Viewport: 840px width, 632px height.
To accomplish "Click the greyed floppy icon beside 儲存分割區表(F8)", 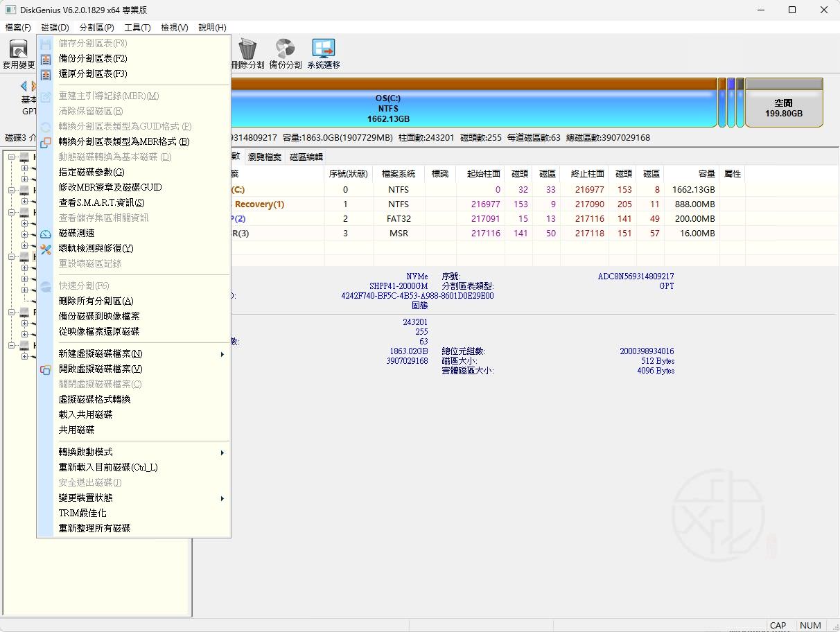I will point(46,44).
